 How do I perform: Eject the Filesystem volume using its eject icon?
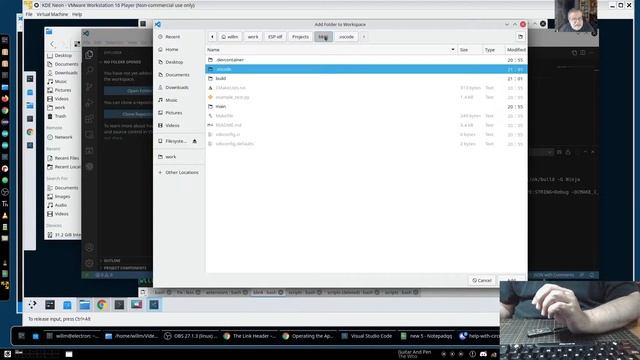(x=195, y=141)
